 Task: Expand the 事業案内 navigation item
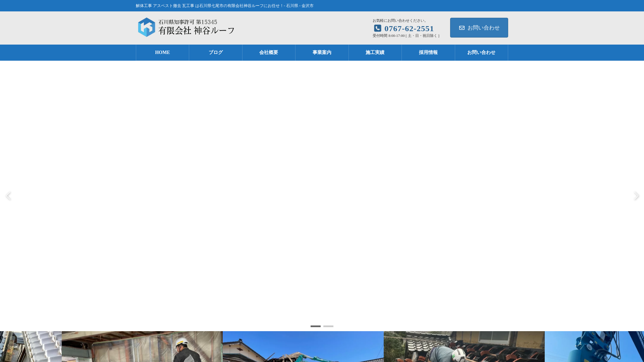click(x=321, y=52)
